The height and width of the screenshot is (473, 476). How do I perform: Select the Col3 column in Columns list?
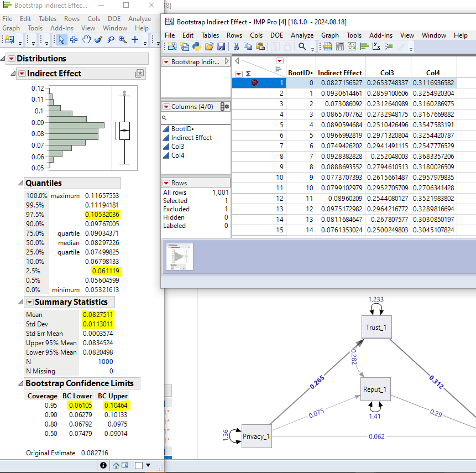177,147
